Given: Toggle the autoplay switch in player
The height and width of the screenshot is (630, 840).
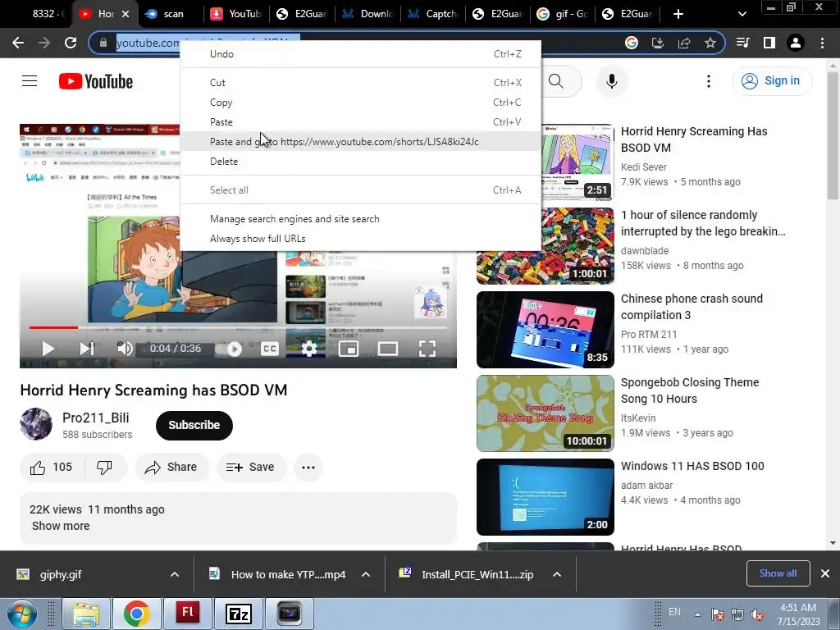Looking at the screenshot, I should coord(229,349).
